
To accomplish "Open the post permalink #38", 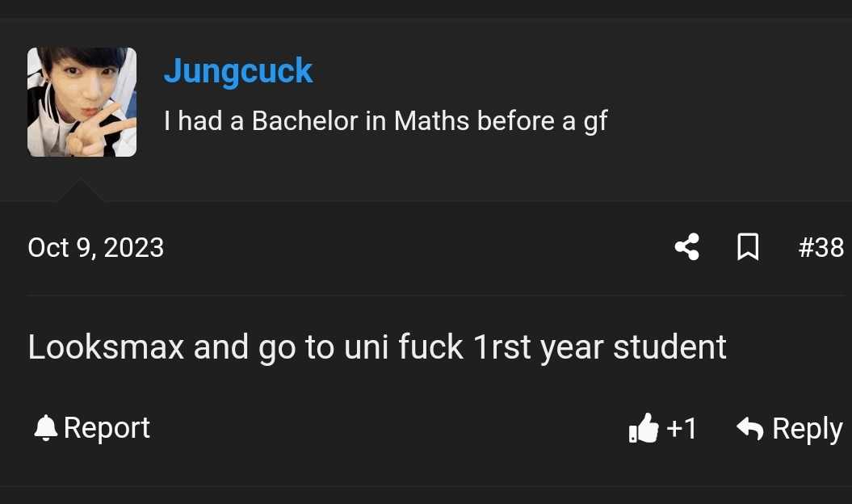I will pyautogui.click(x=821, y=247).
